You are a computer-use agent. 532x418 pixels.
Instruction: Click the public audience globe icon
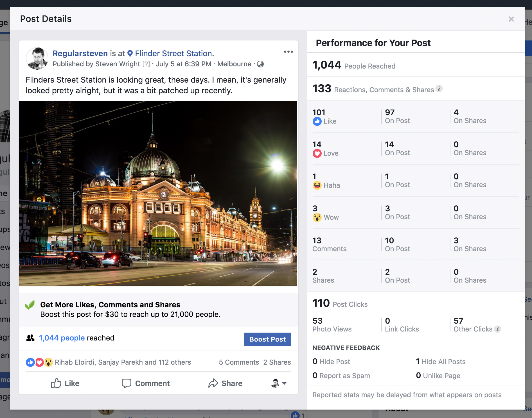(x=261, y=64)
